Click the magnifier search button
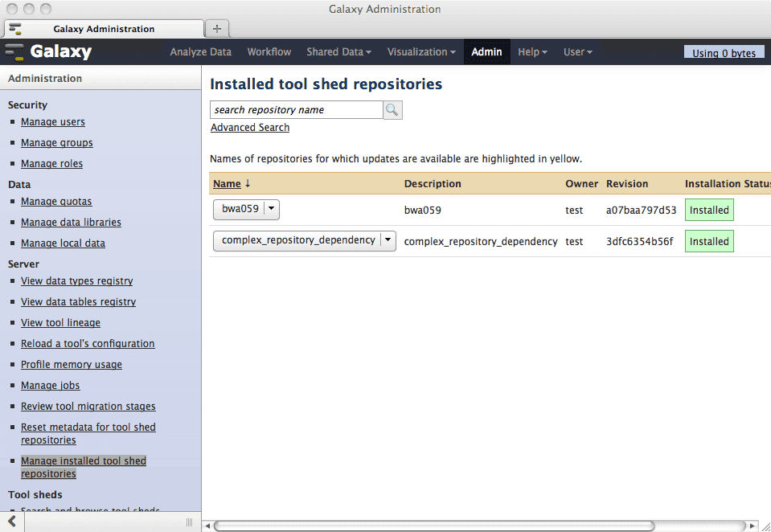Viewport: 771px width, 532px height. 392,110
